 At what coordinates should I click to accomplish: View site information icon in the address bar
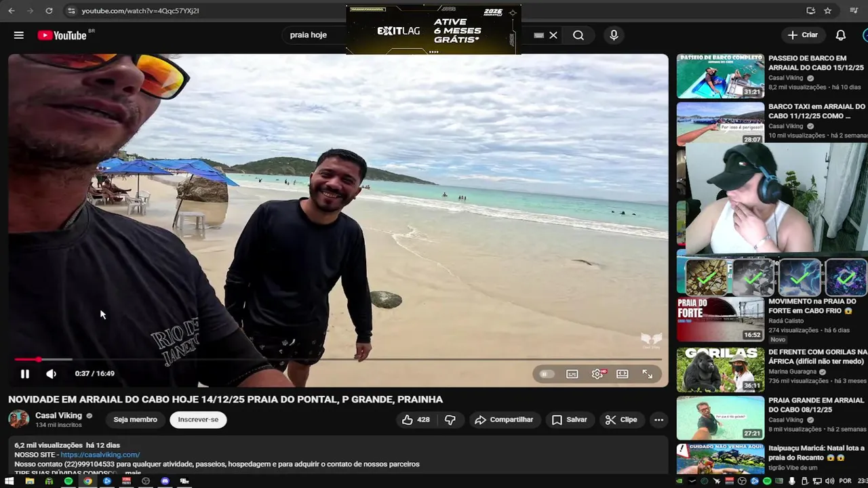pyautogui.click(x=71, y=11)
